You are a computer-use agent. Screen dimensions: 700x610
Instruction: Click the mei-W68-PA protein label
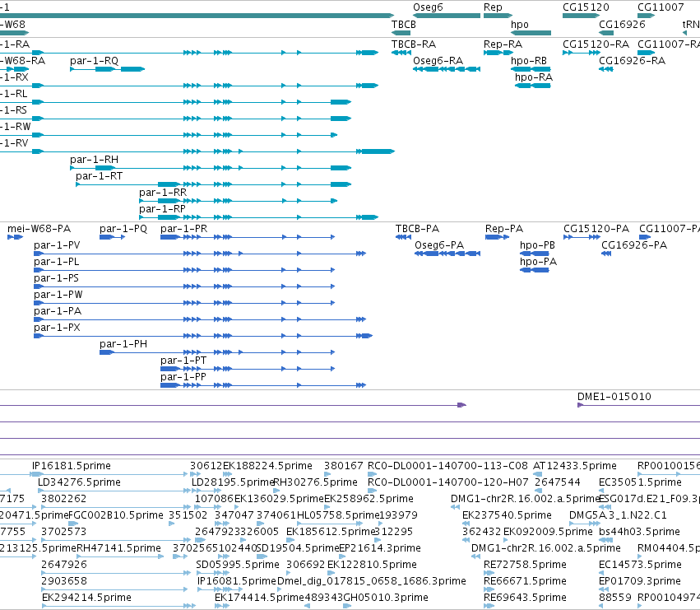tap(39, 229)
